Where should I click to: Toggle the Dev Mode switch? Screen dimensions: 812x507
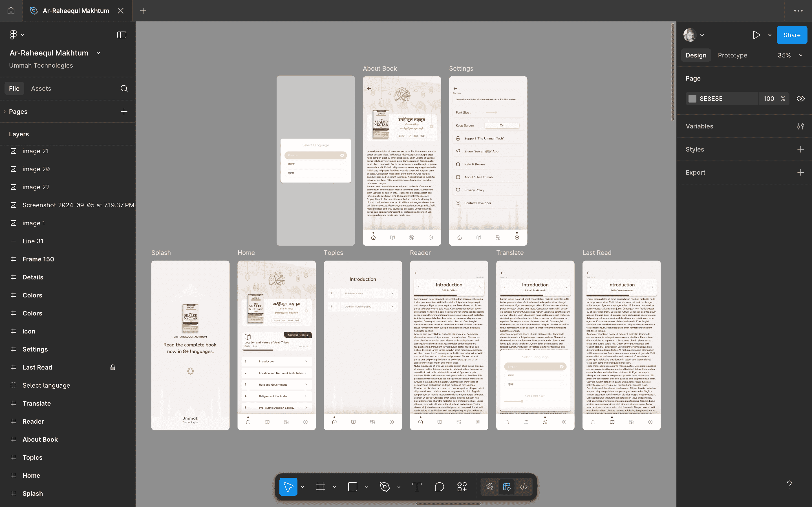[506, 486]
